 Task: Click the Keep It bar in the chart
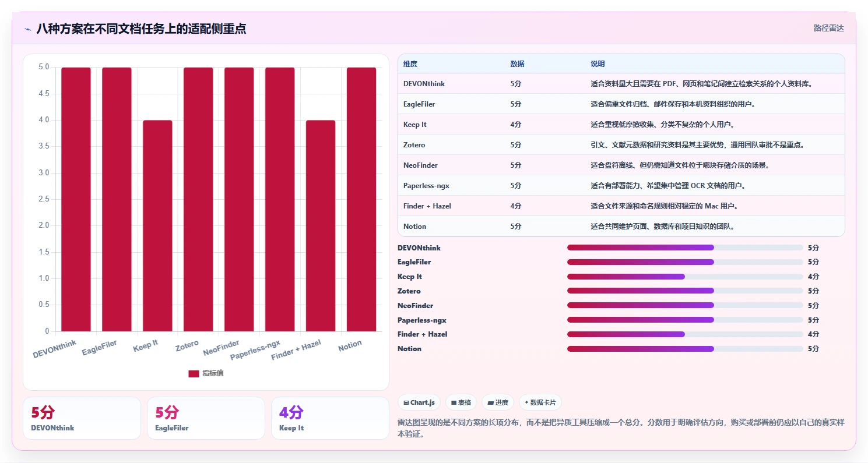(157, 226)
